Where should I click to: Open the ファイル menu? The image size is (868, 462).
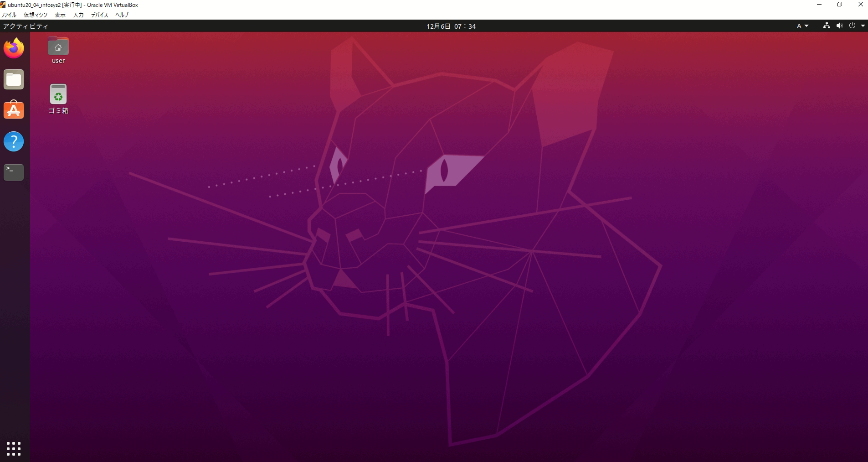[9, 15]
